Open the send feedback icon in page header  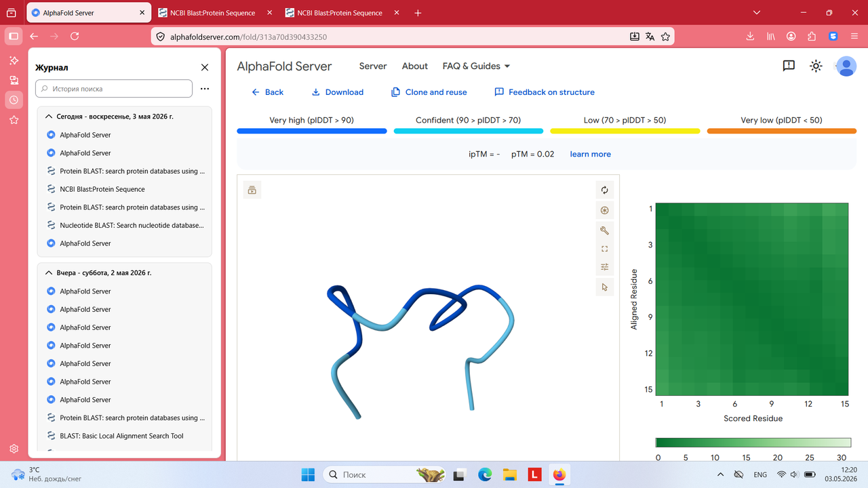tap(789, 66)
